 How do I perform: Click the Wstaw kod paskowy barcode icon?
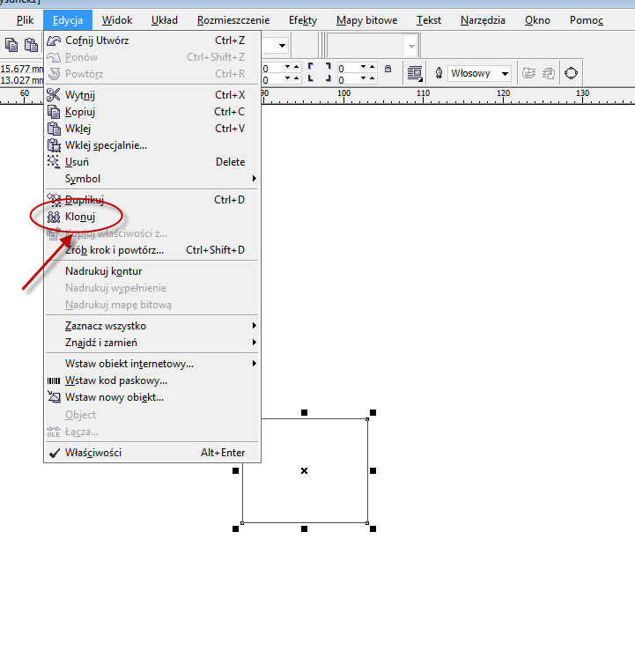54,380
